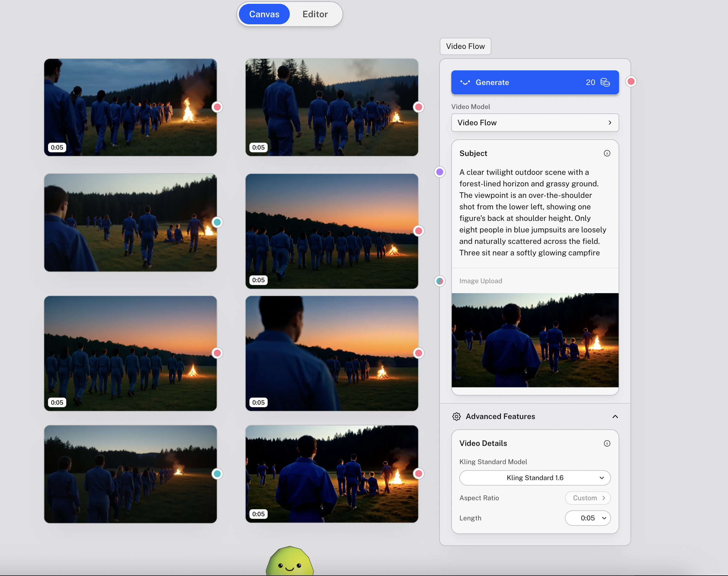This screenshot has height=576, width=728.
Task: Click the Subject info icon
Action: 606,153
